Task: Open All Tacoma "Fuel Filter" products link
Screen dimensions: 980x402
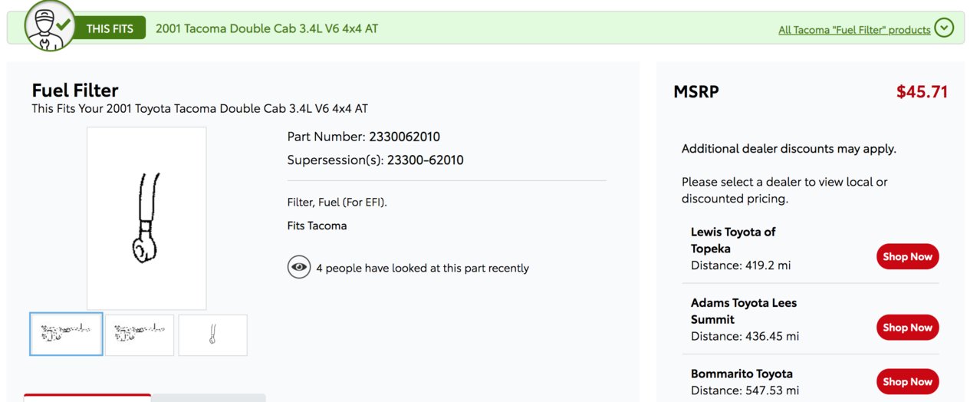Action: coord(854,30)
